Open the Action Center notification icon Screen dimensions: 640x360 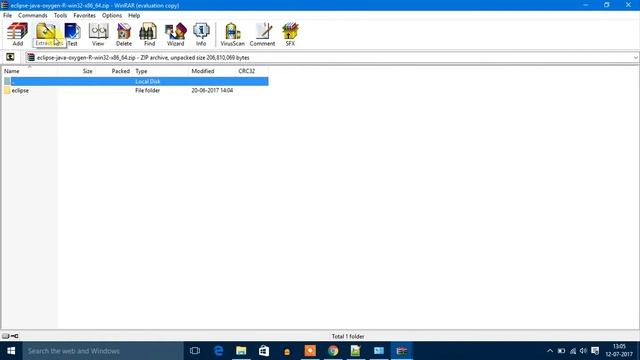[x=595, y=351]
